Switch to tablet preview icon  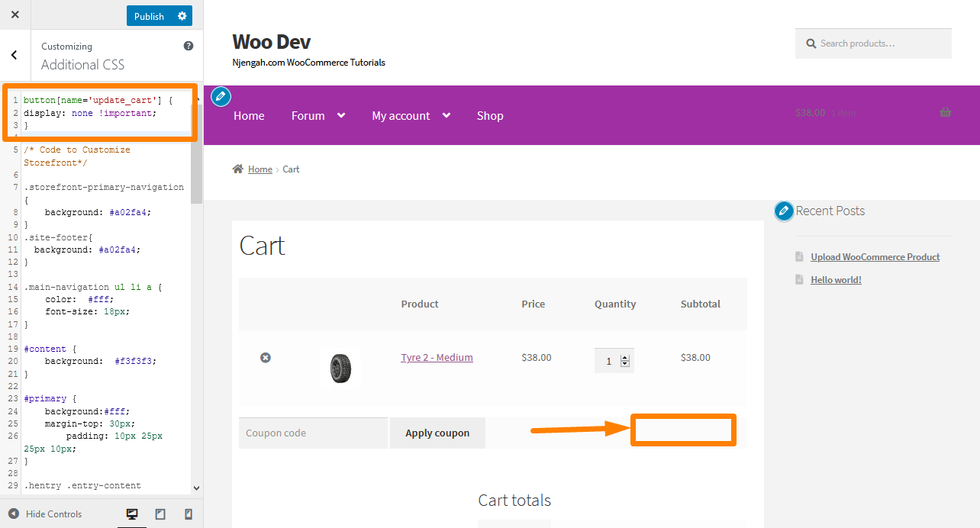(x=160, y=514)
